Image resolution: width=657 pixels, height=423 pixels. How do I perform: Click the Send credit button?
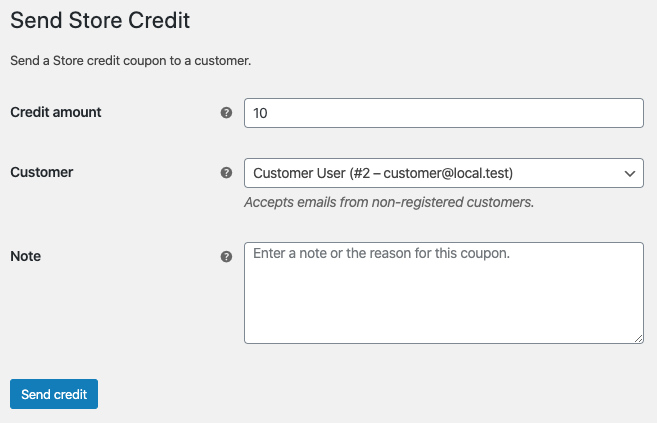54,394
